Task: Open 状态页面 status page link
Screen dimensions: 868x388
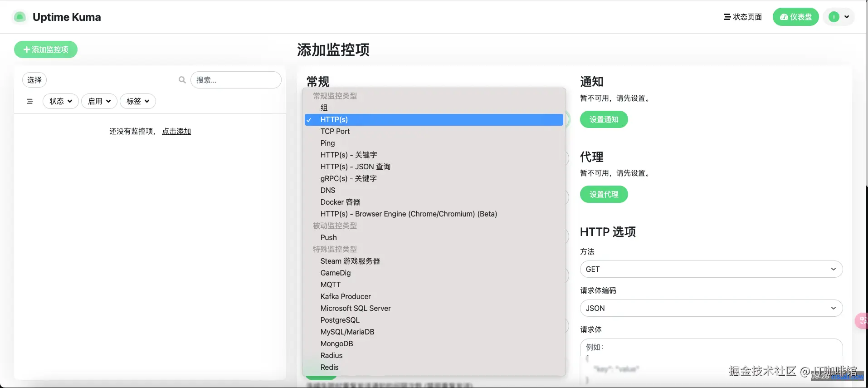Action: (743, 17)
